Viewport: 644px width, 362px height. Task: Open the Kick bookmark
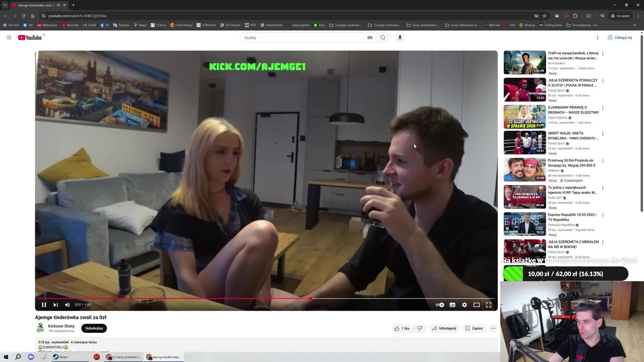319,25
